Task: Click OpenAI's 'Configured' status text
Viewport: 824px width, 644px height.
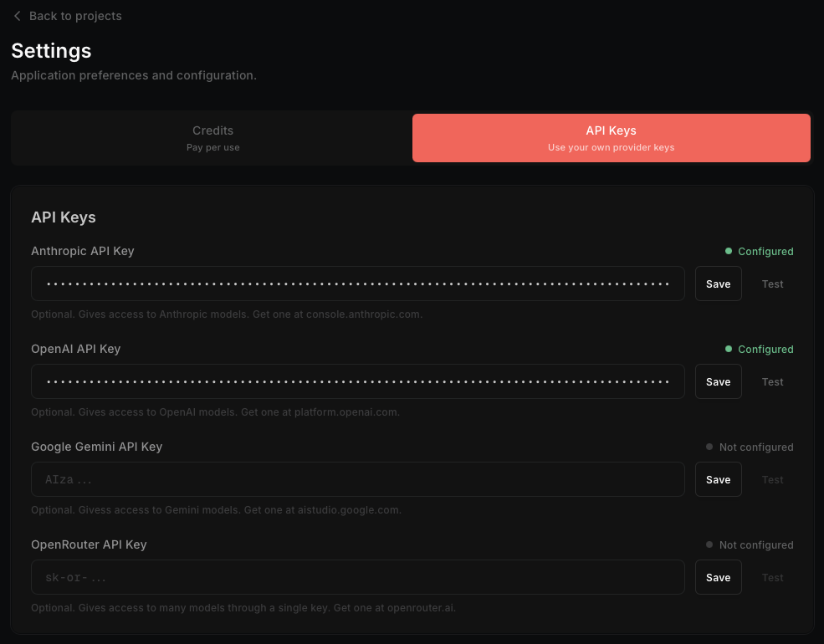Action: [765, 350]
